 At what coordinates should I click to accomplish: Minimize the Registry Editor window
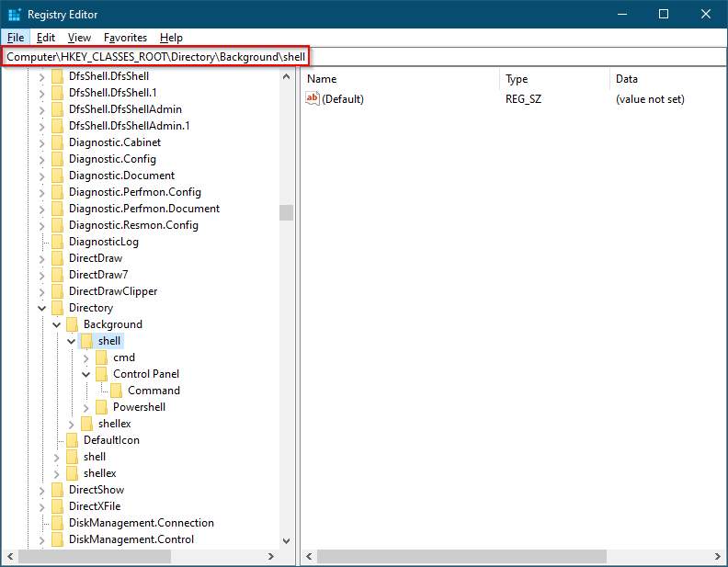pyautogui.click(x=622, y=14)
